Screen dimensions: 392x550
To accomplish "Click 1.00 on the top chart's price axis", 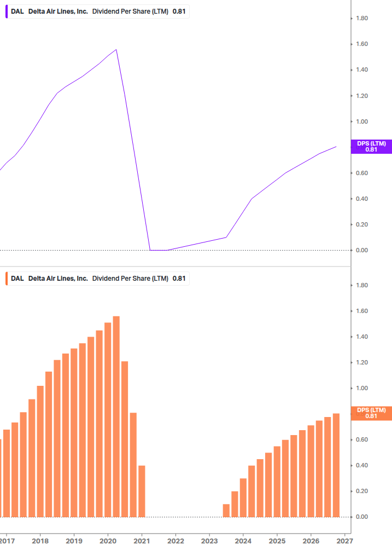I will tap(362, 121).
